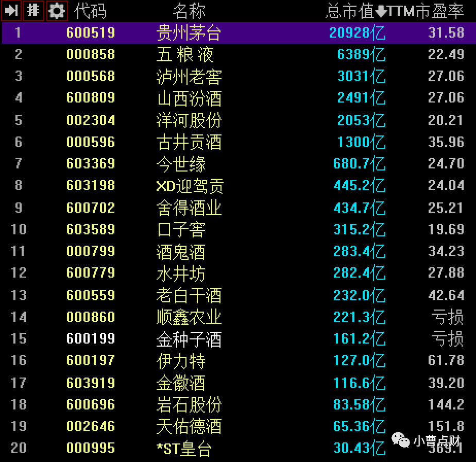
Task: Click stock code 600809
Action: 91,98
